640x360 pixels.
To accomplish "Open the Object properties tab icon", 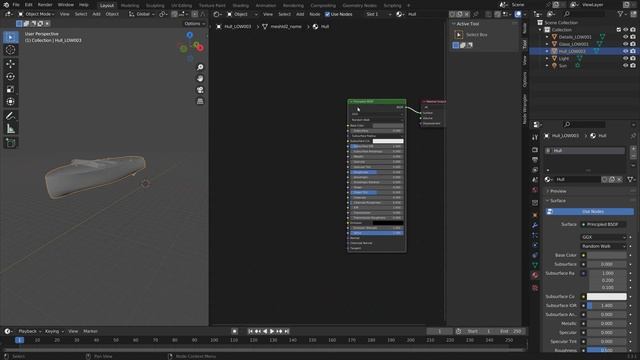I will pos(535,215).
